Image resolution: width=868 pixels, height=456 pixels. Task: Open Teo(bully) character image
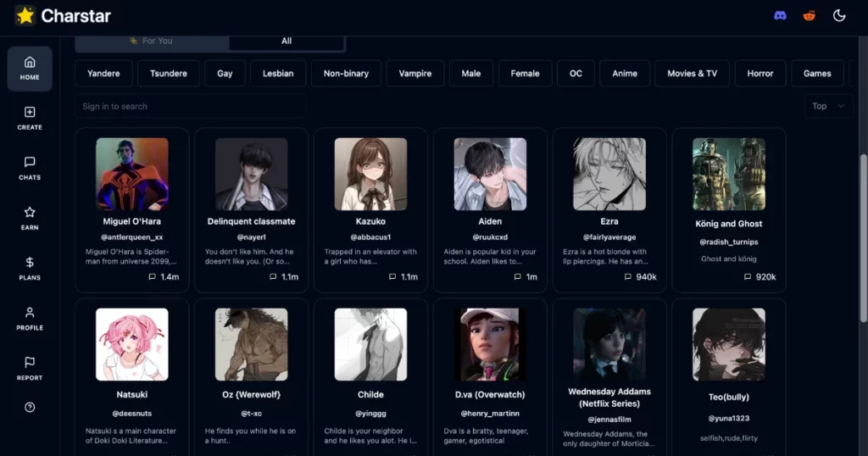click(x=728, y=344)
